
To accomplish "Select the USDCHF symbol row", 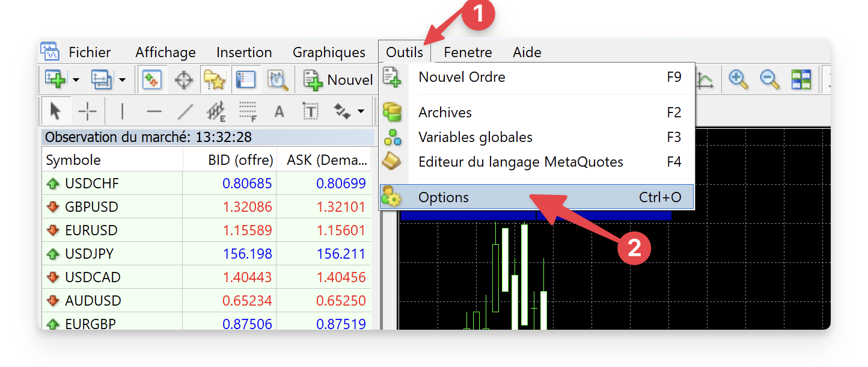I will tap(207, 183).
